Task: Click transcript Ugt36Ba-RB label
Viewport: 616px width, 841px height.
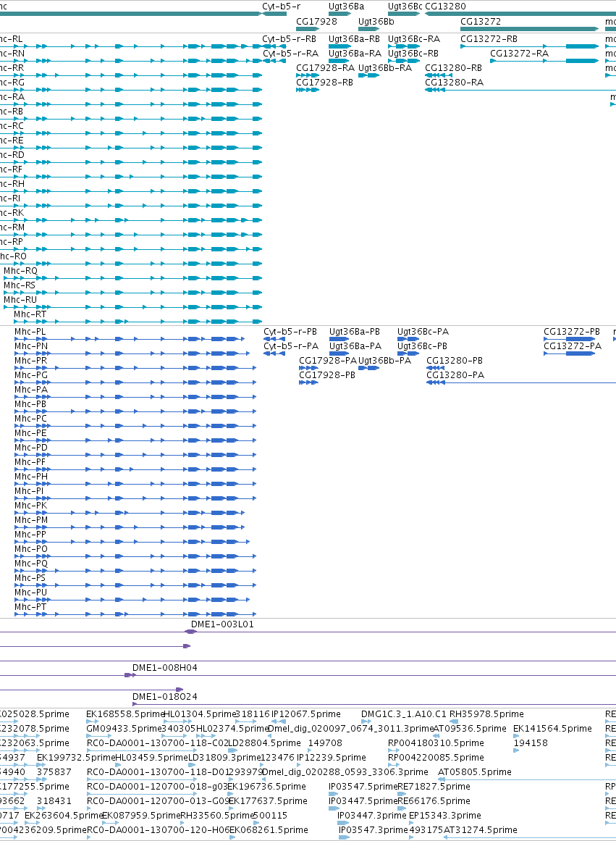Action: point(354,39)
